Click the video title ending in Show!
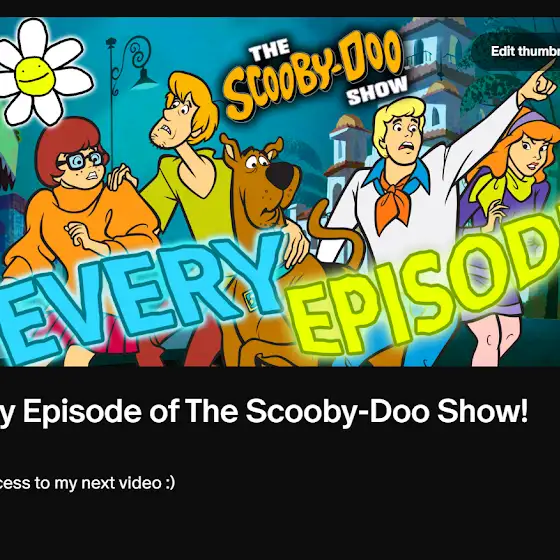Viewport: 560px width, 560px height. [264, 411]
